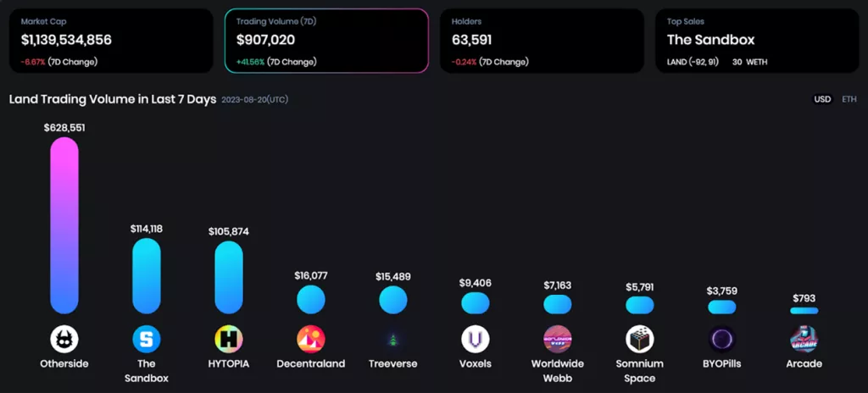
Task: Open the Somnium Space cube icon
Action: point(640,340)
